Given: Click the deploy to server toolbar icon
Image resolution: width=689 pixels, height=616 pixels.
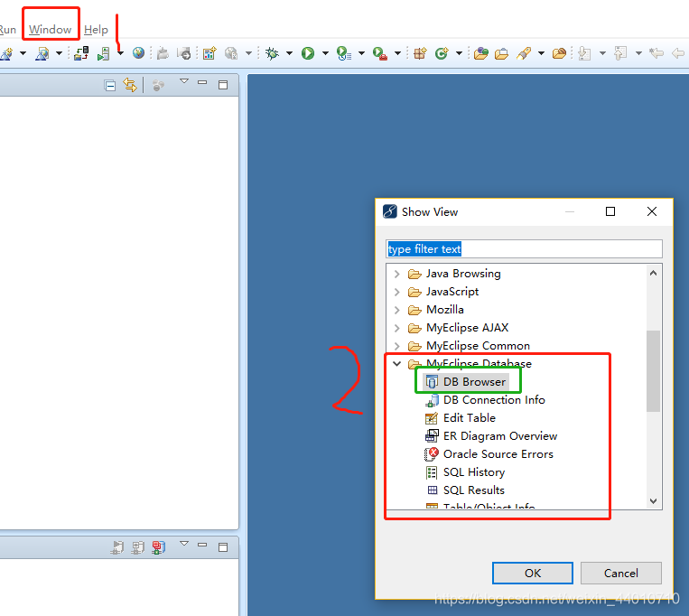Looking at the screenshot, I should coord(81,53).
